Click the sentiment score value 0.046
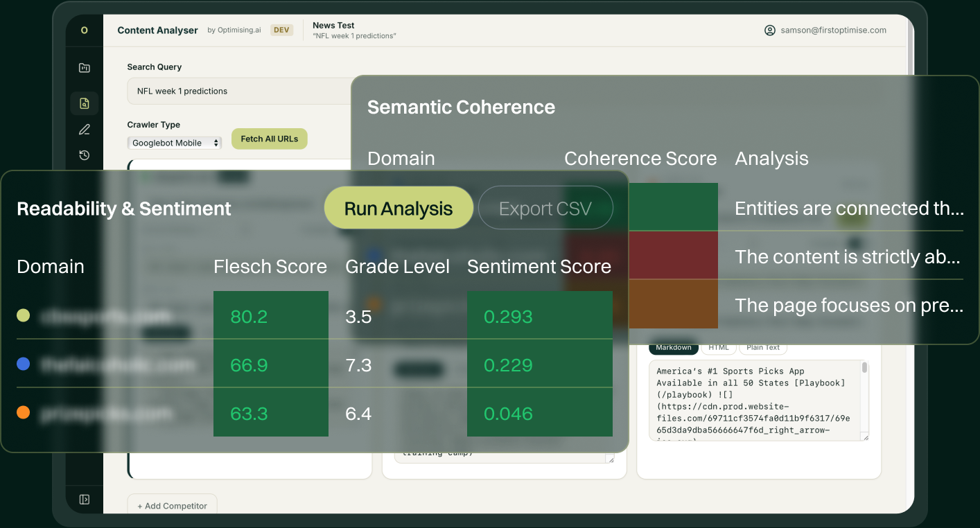 pyautogui.click(x=508, y=414)
